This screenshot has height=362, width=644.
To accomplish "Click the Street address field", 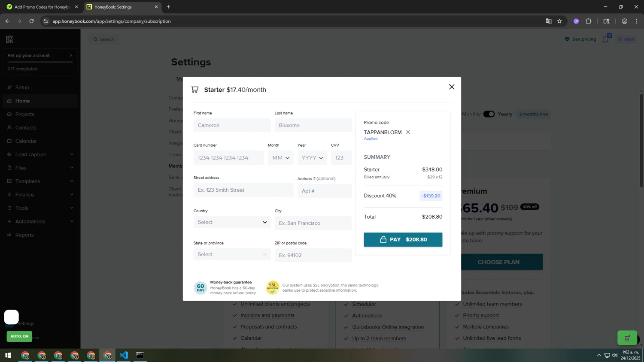I will 243,190.
